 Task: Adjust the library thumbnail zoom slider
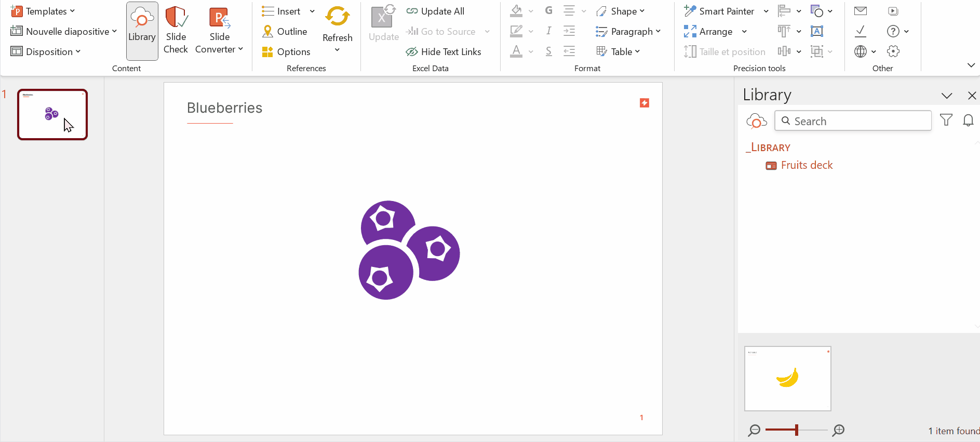point(796,430)
